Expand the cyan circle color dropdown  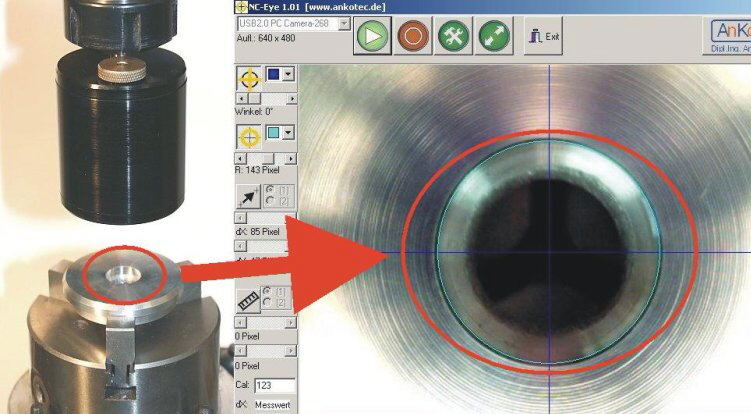[x=290, y=132]
